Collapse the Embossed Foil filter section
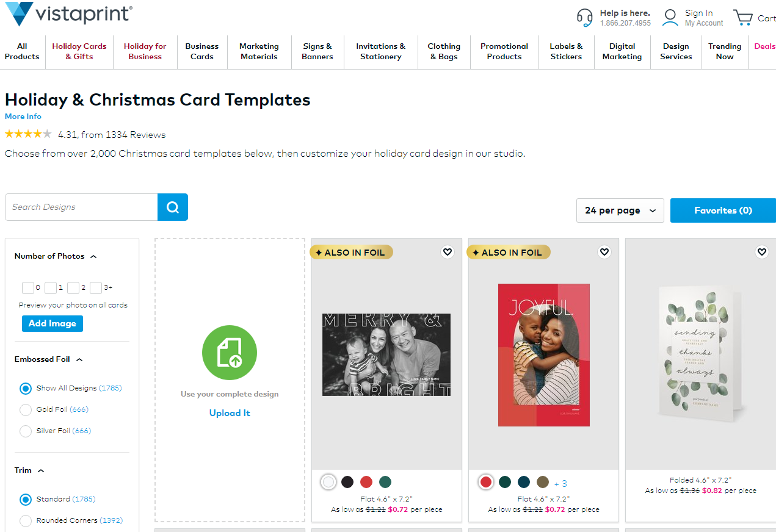Image resolution: width=776 pixels, height=532 pixels. point(79,360)
